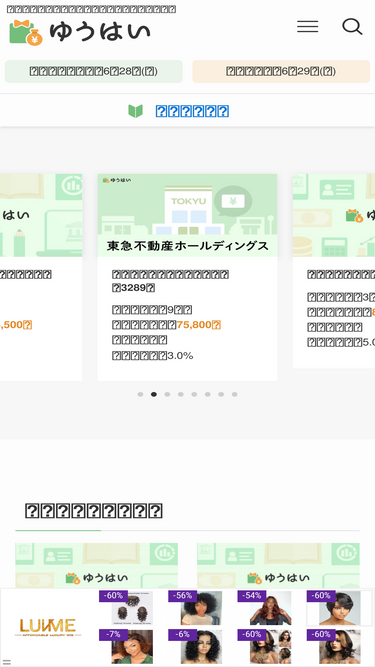The height and width of the screenshot is (667, 375).
Task: Open the search magnifier icon
Action: click(x=352, y=26)
